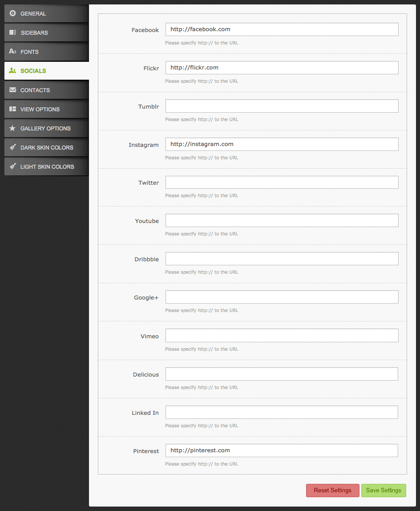Click into the empty Tumblr field
420x511 pixels.
point(282,106)
